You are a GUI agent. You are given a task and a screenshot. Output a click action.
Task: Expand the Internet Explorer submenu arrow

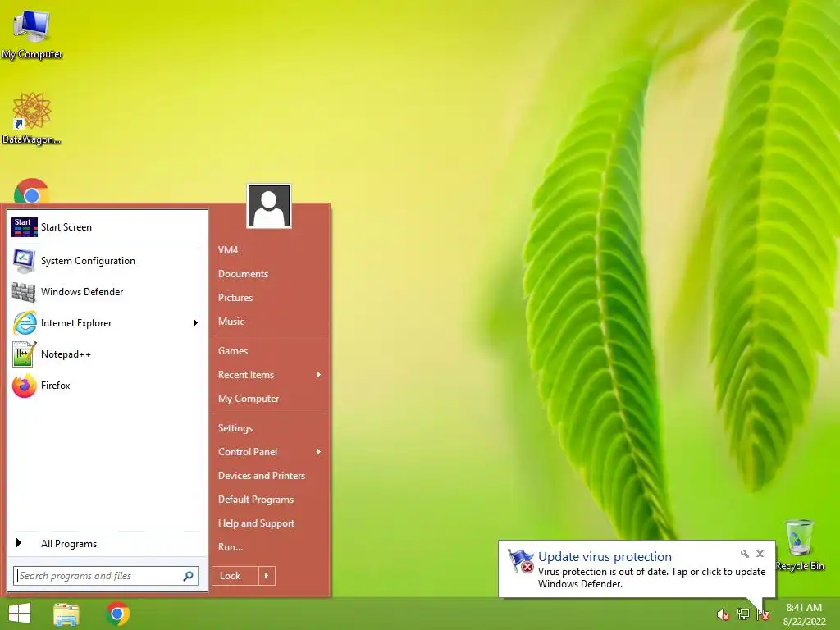195,323
